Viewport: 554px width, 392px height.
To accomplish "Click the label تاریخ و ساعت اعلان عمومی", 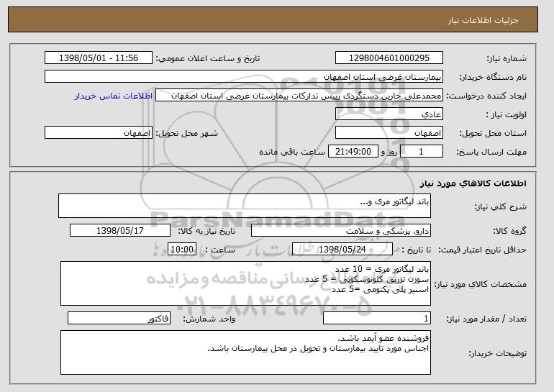I will [208, 58].
